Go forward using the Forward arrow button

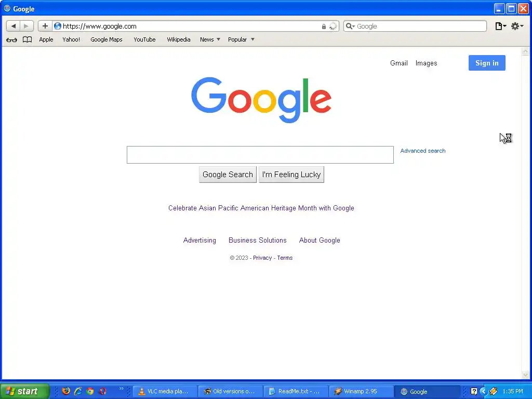pyautogui.click(x=26, y=26)
